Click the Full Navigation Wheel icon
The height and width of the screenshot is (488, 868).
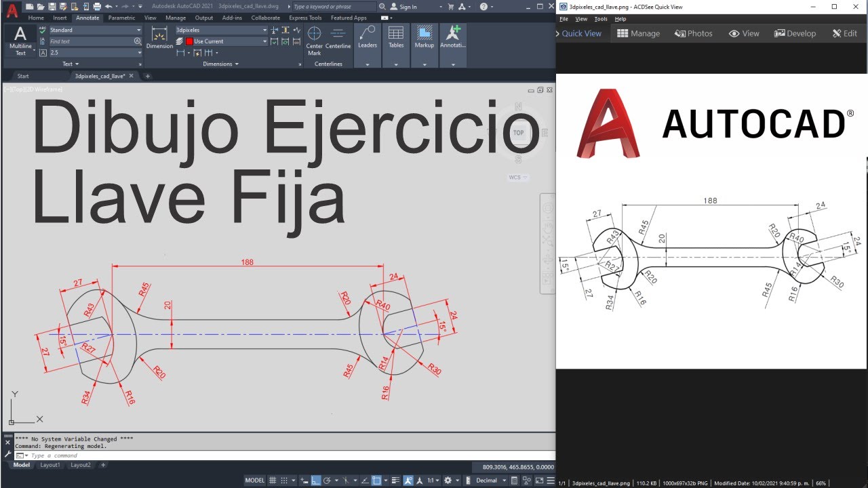point(548,208)
